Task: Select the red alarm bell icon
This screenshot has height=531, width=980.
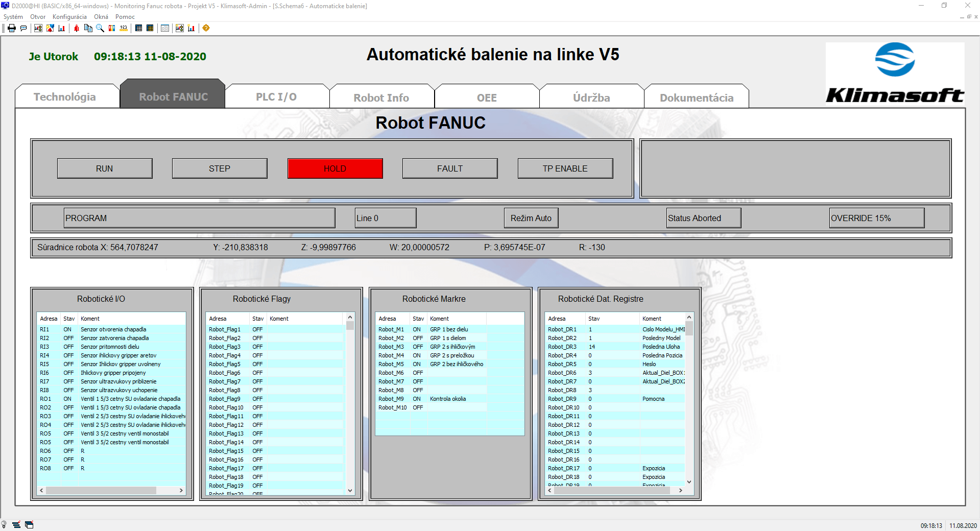Action: [x=77, y=28]
